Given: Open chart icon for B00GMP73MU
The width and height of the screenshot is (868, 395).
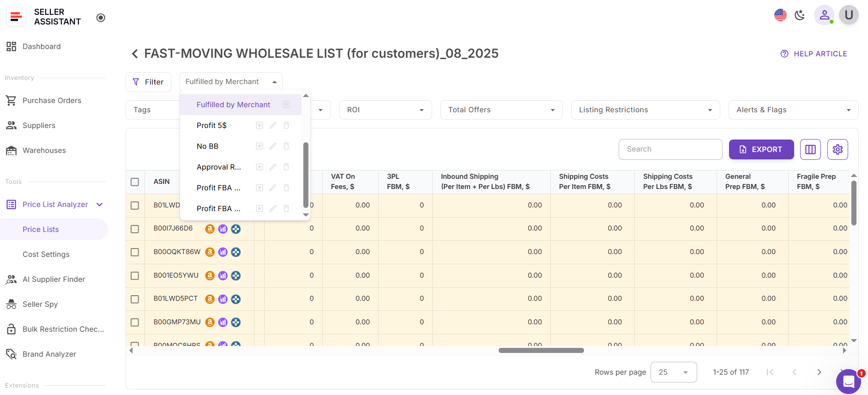Looking at the screenshot, I should point(223,322).
